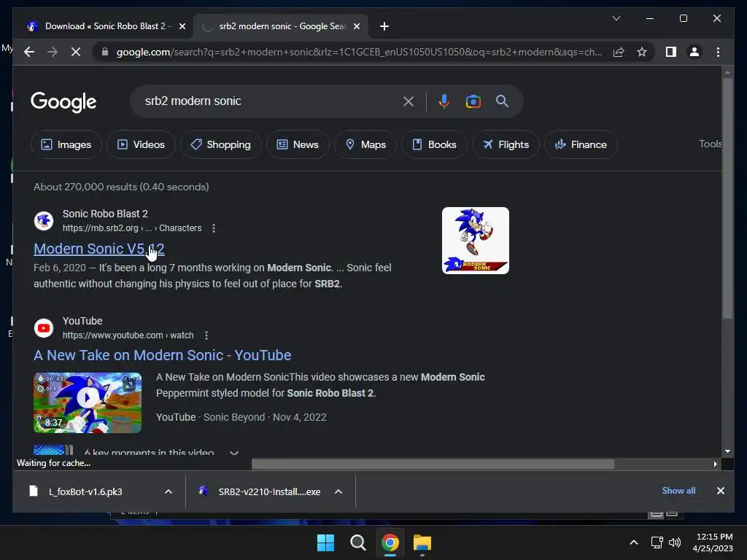Click the Chrome taskbar icon
The image size is (747, 560).
390,542
